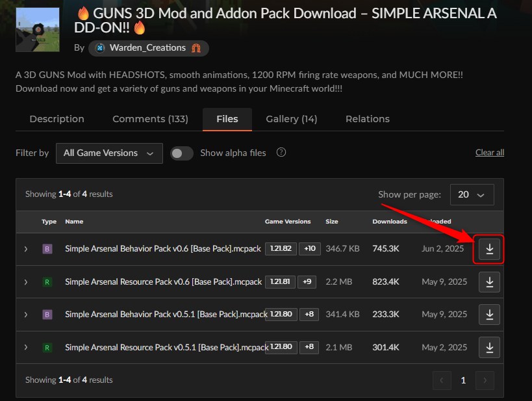Image resolution: width=532 pixels, height=401 pixels.
Task: Download Simple Arsenal Resource Pack v0.6 file
Action: click(489, 282)
